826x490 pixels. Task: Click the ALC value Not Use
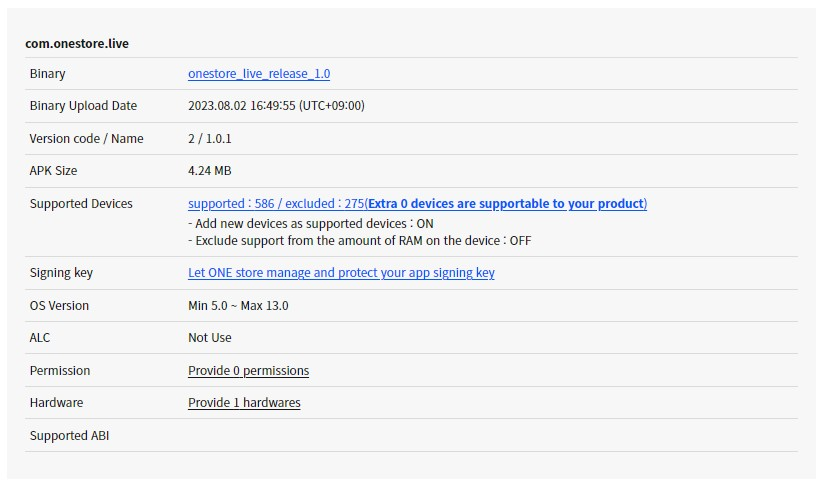click(210, 338)
